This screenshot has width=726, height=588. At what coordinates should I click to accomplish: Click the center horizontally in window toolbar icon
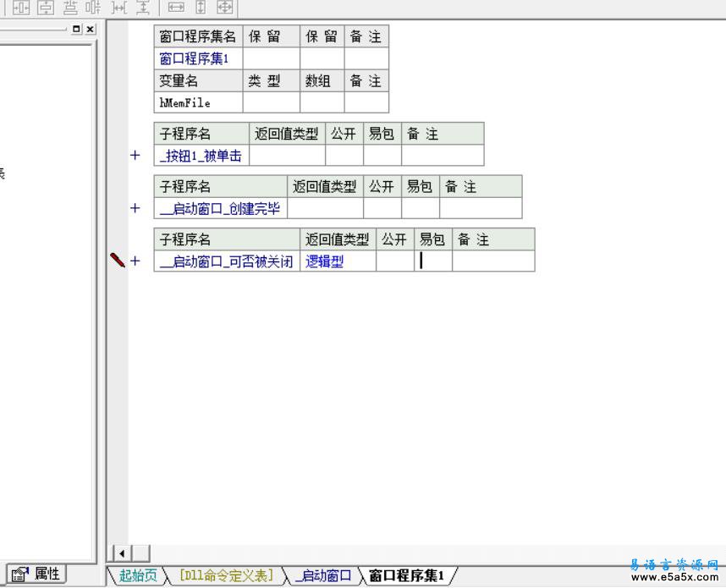pyautogui.click(x=21, y=8)
